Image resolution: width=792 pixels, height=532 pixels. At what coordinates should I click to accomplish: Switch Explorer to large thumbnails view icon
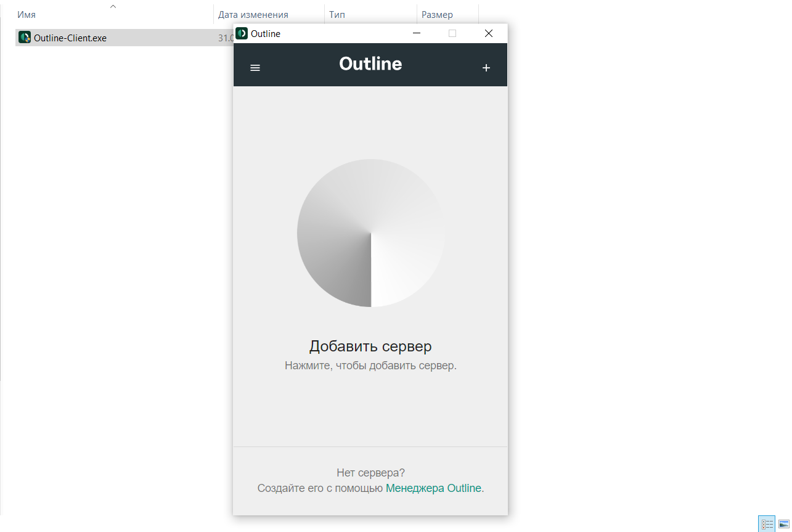click(783, 524)
